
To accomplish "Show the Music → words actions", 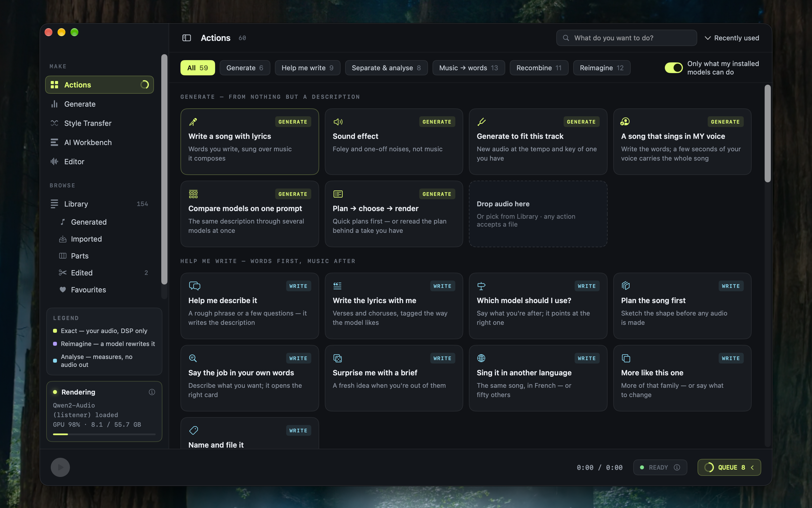I will pyautogui.click(x=468, y=68).
